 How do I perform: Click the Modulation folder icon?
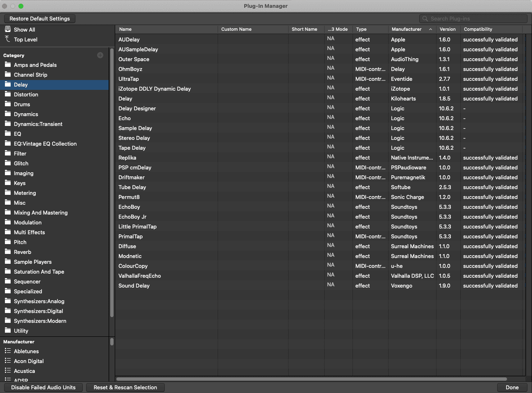pos(8,222)
